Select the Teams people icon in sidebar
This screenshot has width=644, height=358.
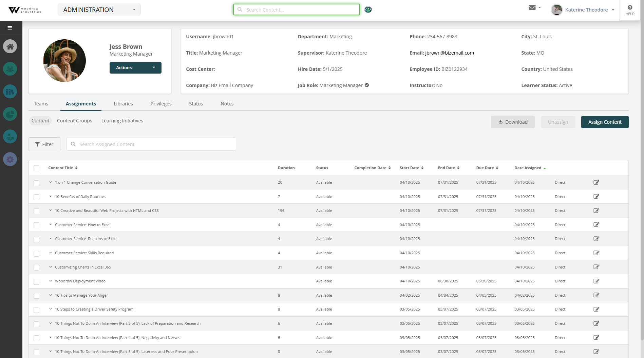pos(10,68)
